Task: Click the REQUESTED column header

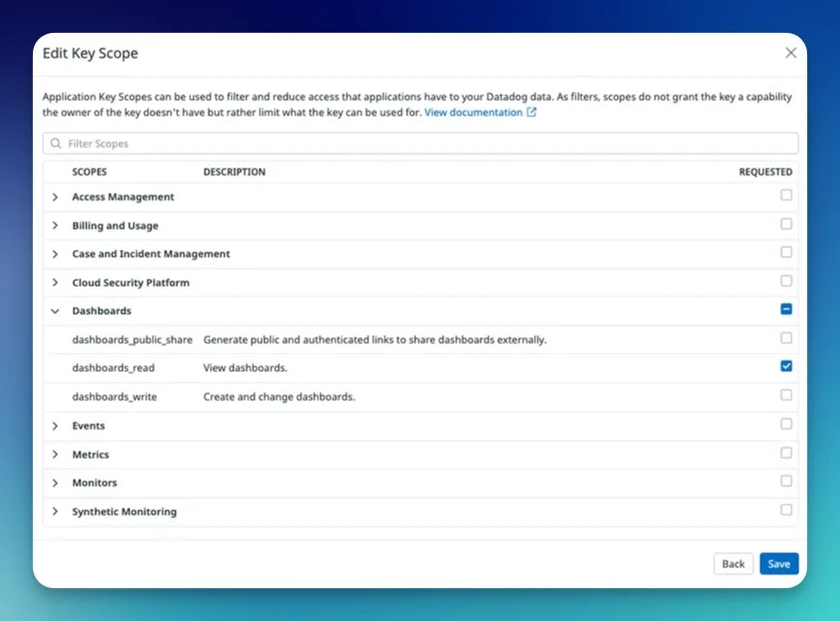Action: pyautogui.click(x=765, y=172)
